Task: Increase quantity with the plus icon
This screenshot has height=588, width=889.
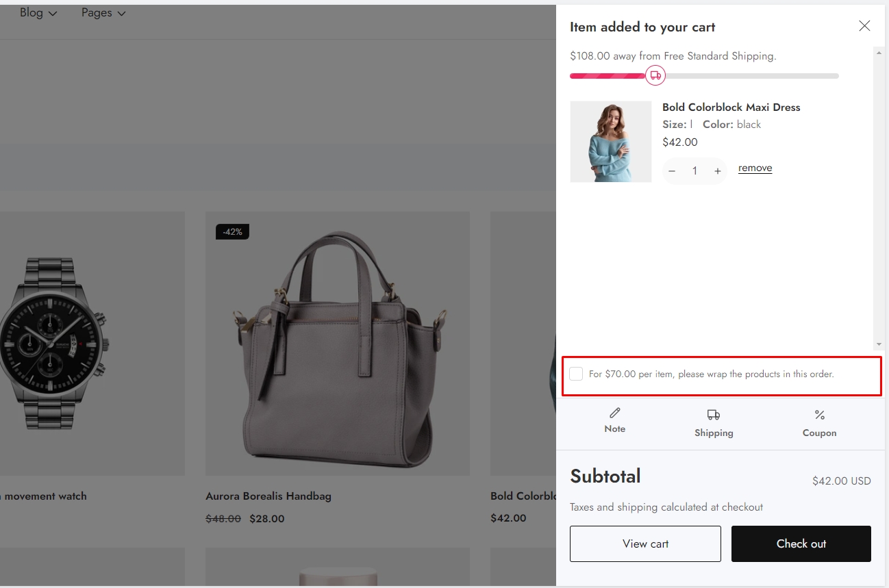Action: [x=717, y=171]
